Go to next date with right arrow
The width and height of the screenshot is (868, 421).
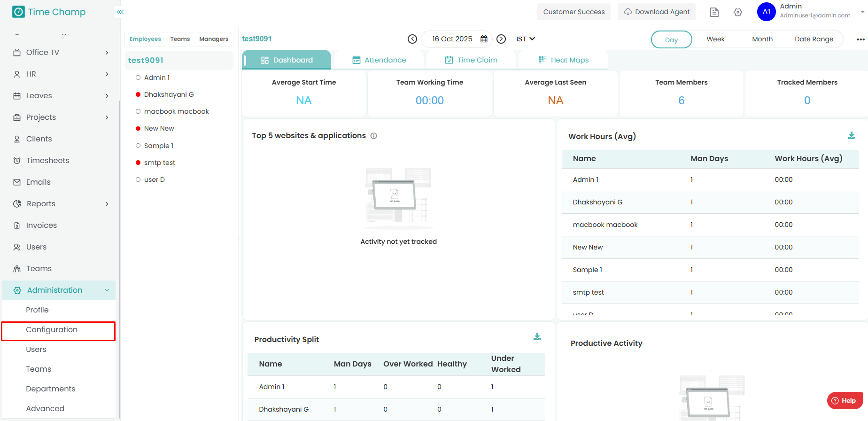[x=501, y=39]
